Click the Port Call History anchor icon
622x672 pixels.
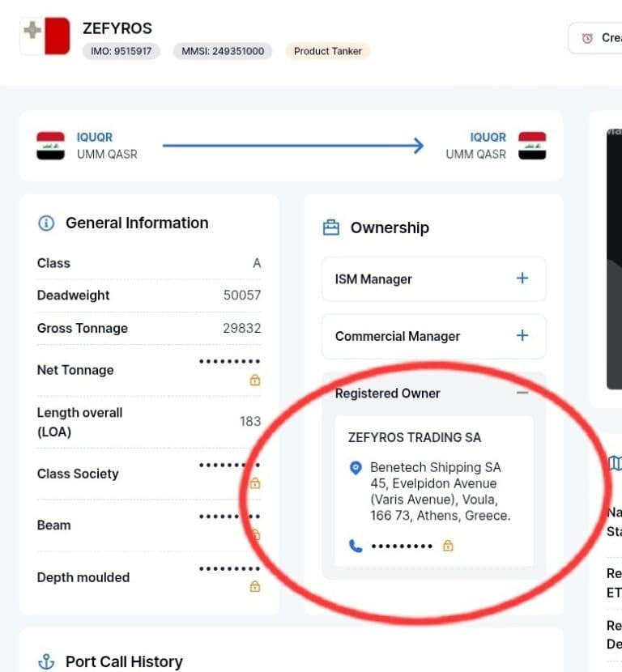[46, 662]
